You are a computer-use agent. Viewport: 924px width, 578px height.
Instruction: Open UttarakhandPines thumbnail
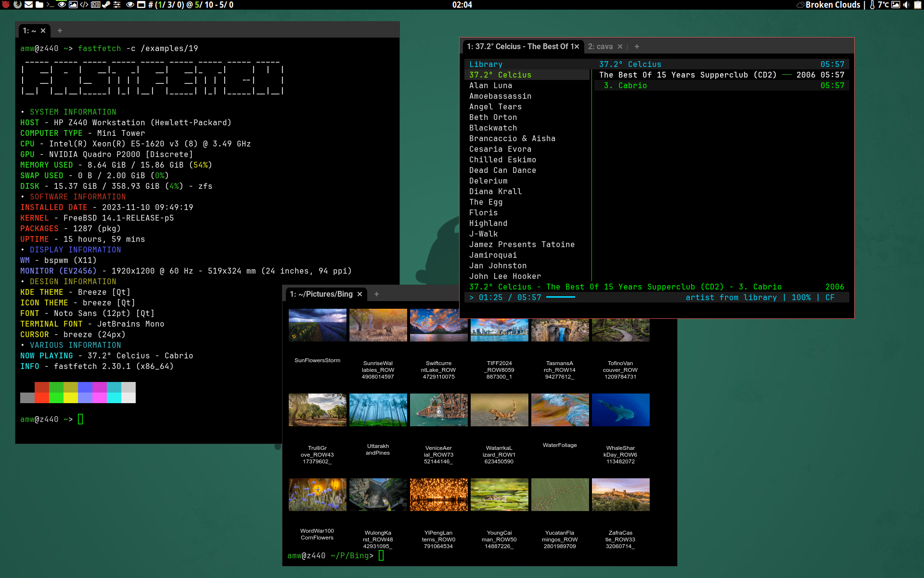pos(378,410)
